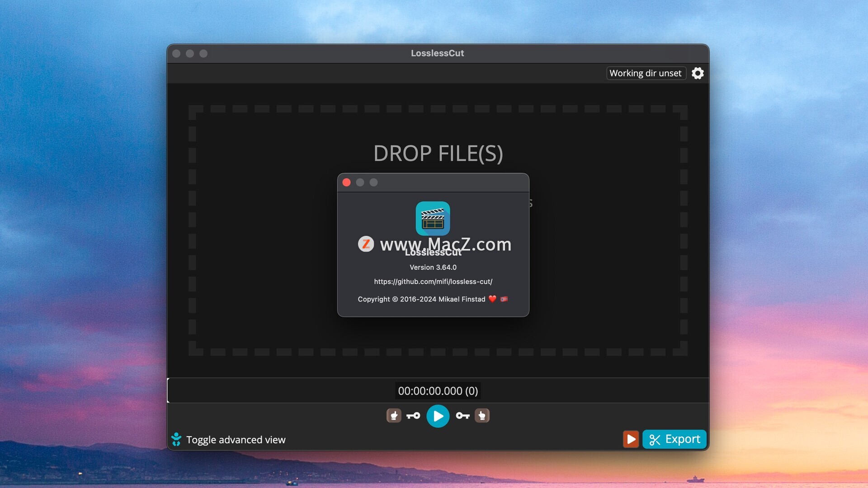Open settings with the gear icon
Screen dimensions: 868x488
click(x=698, y=73)
